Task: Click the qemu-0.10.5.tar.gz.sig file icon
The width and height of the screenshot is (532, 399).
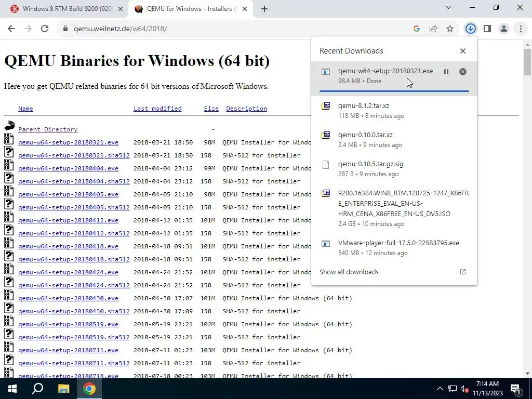Action: coord(326,165)
